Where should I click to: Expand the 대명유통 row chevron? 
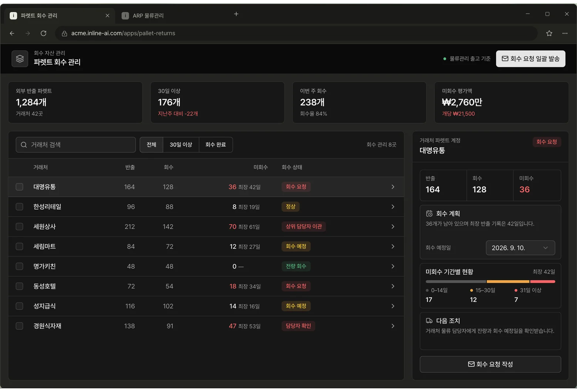[393, 187]
